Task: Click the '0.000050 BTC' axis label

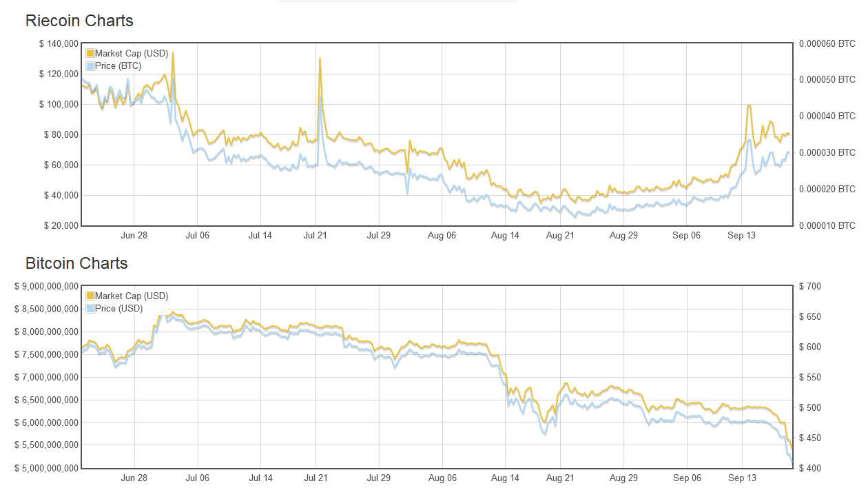Action: tap(827, 80)
